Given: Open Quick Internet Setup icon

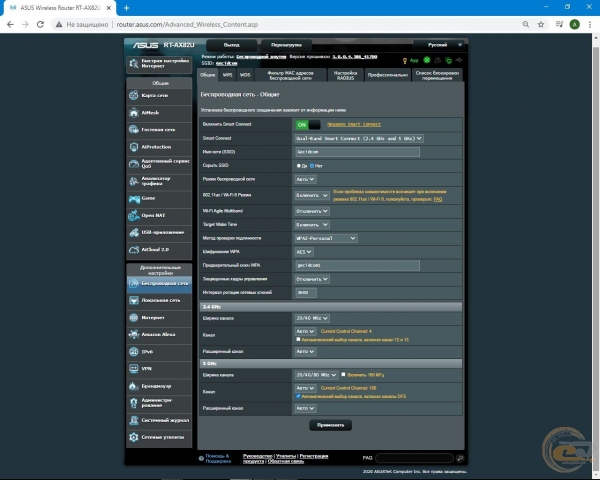Looking at the screenshot, I should [134, 64].
